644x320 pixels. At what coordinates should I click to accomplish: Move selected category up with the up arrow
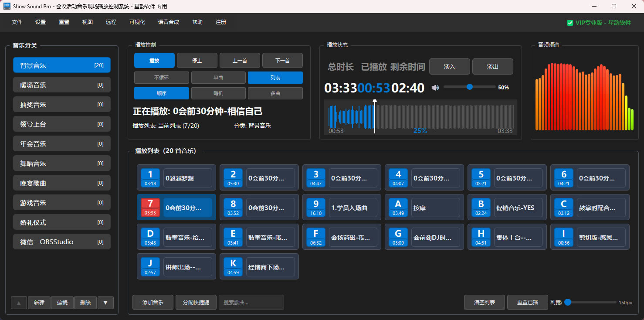pos(18,303)
